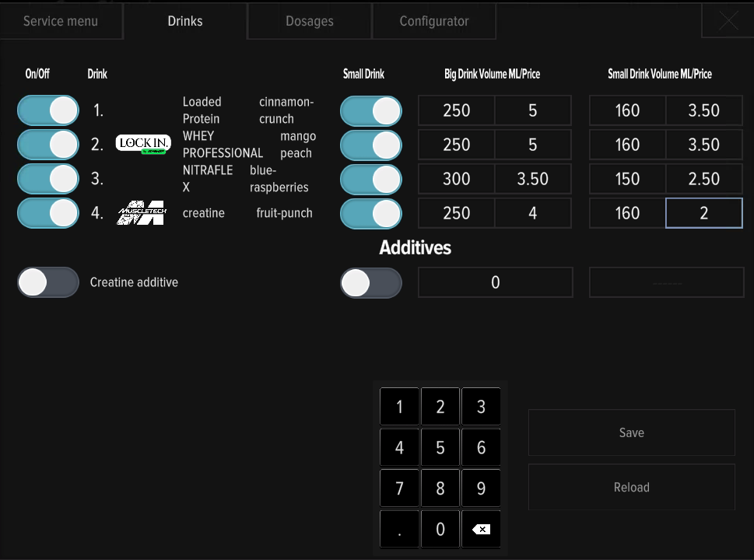
Task: Select the additive value field showing 0
Action: pyautogui.click(x=496, y=282)
